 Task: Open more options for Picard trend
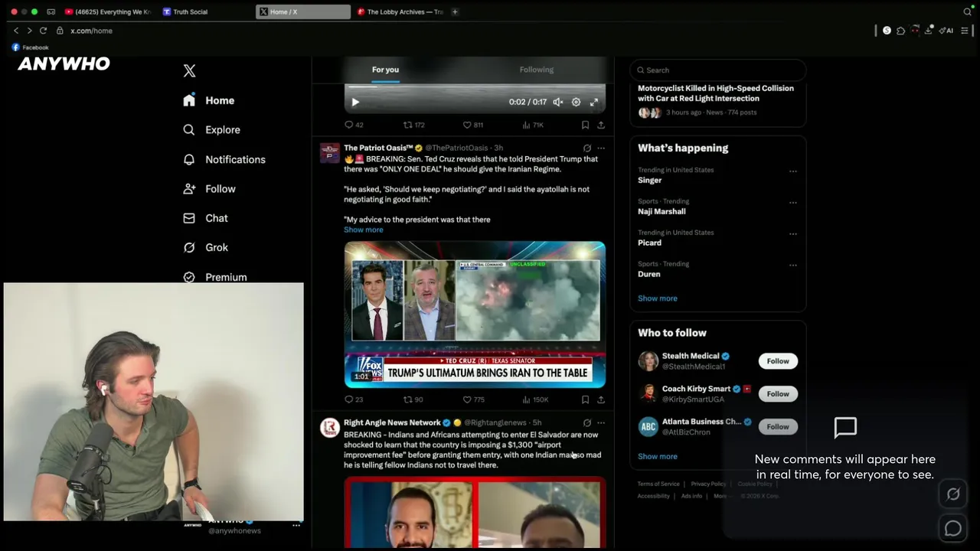click(x=792, y=234)
